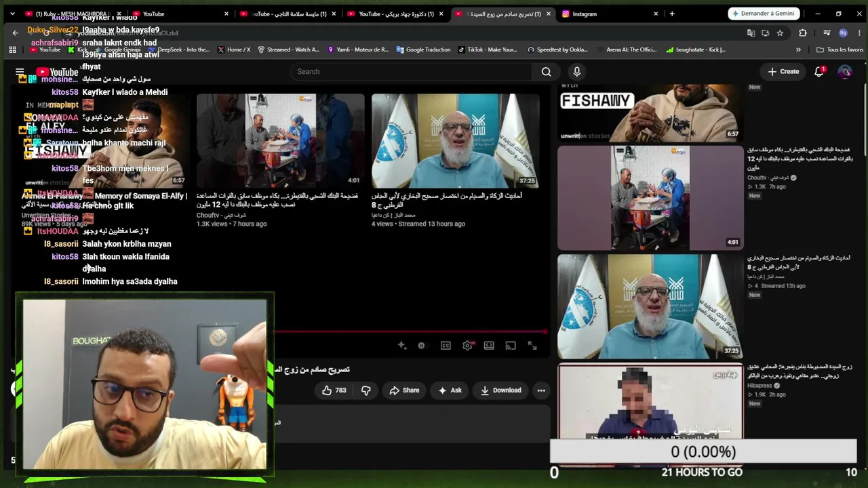Open the Streamed - Watch A... bookmark
Viewport: 868px width, 488px height.
(x=288, y=49)
